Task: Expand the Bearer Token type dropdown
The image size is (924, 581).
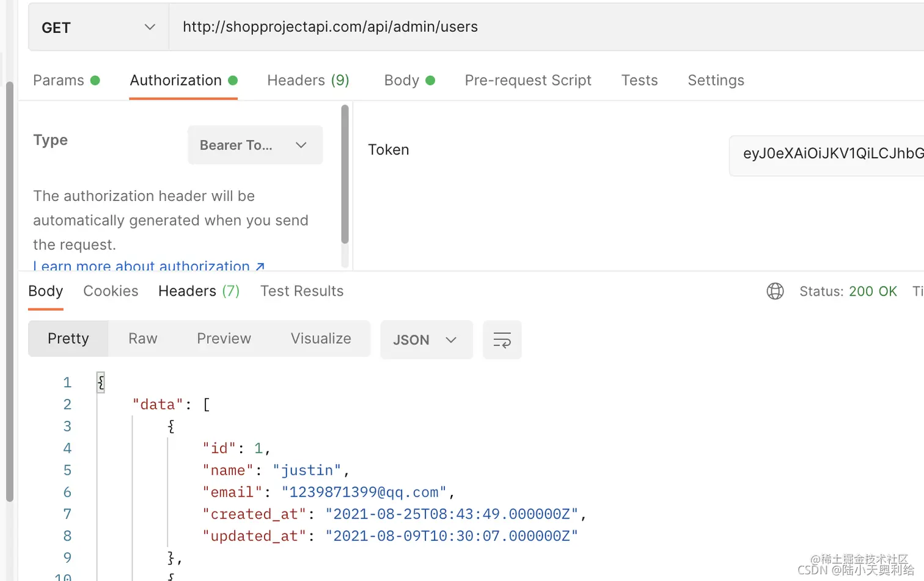Action: [255, 145]
